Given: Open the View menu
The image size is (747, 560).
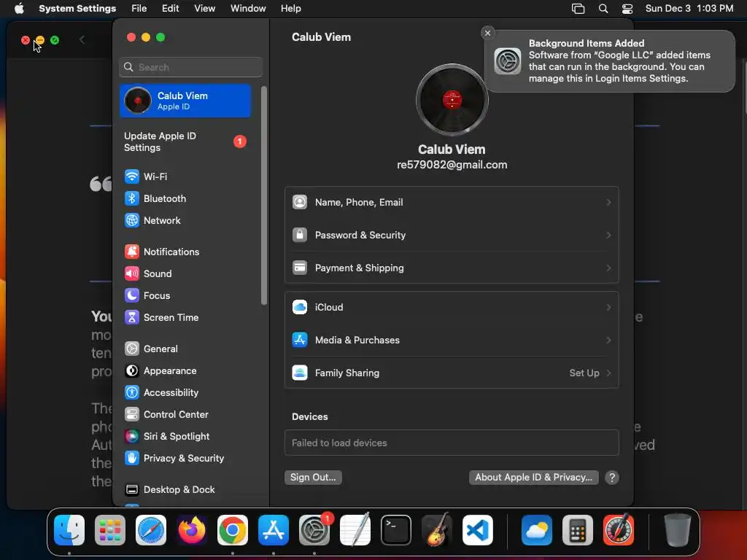Looking at the screenshot, I should [205, 9].
